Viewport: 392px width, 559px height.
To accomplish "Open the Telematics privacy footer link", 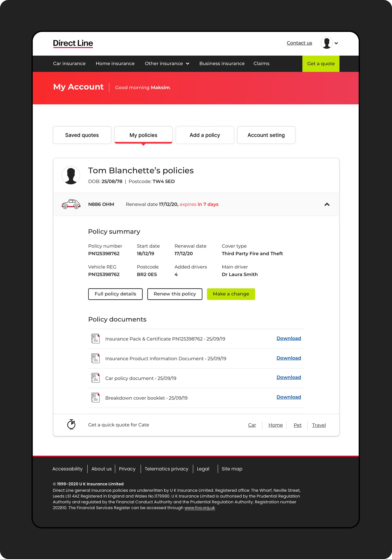I will coord(167,469).
